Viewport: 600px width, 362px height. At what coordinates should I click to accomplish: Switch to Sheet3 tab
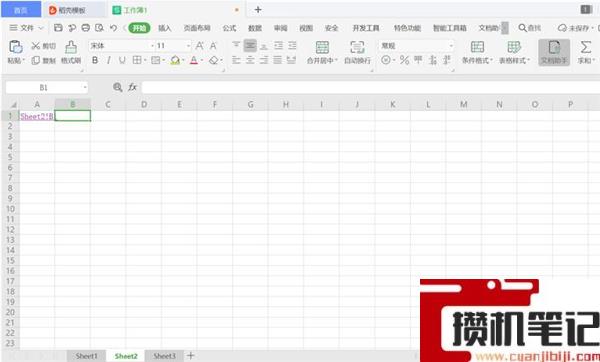165,356
